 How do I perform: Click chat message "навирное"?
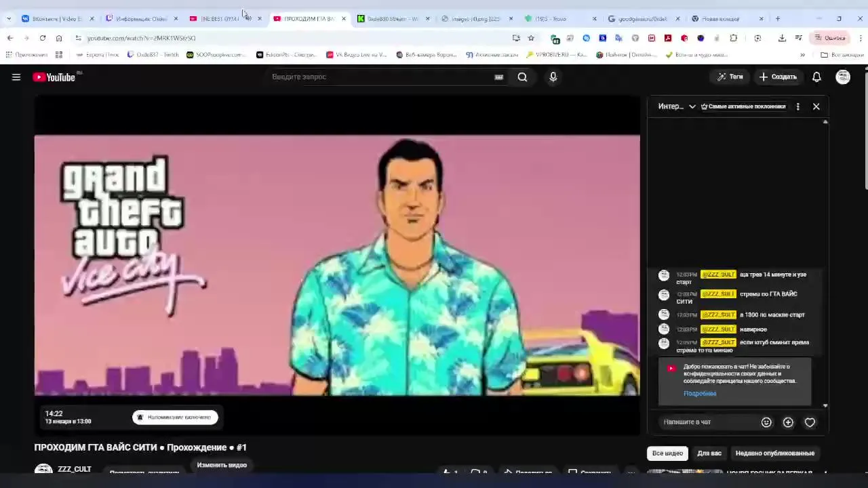click(753, 329)
